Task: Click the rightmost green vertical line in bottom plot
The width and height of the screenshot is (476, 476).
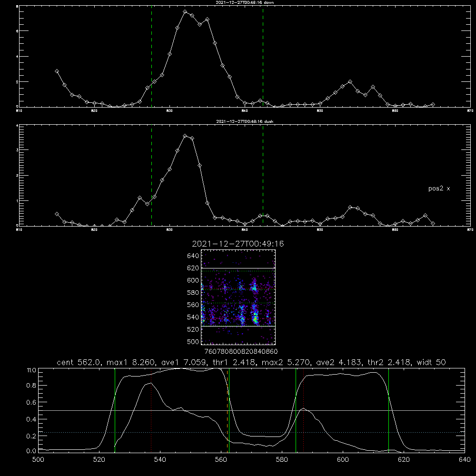Action: [x=388, y=411]
